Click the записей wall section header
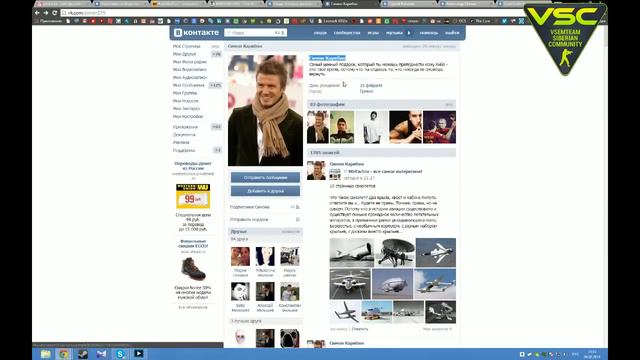640x360 pixels. (381, 153)
